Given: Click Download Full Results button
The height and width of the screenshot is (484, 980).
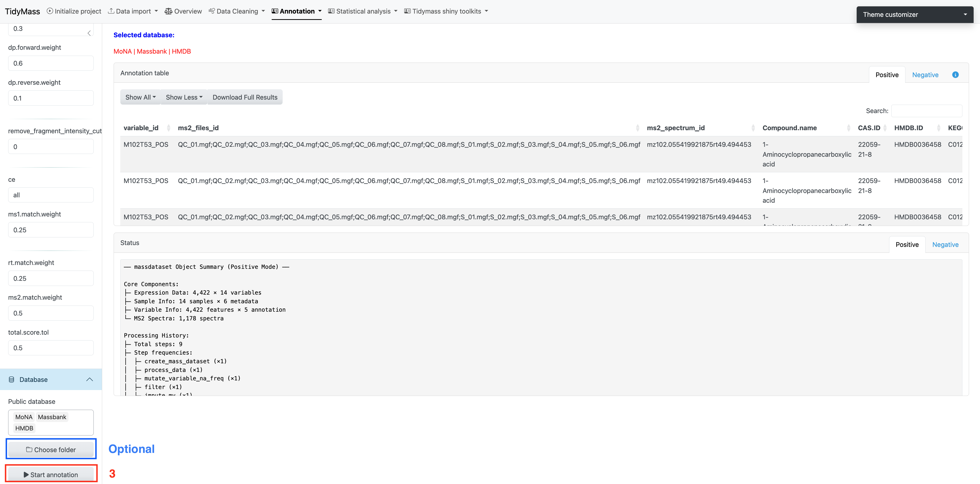Looking at the screenshot, I should (x=245, y=97).
